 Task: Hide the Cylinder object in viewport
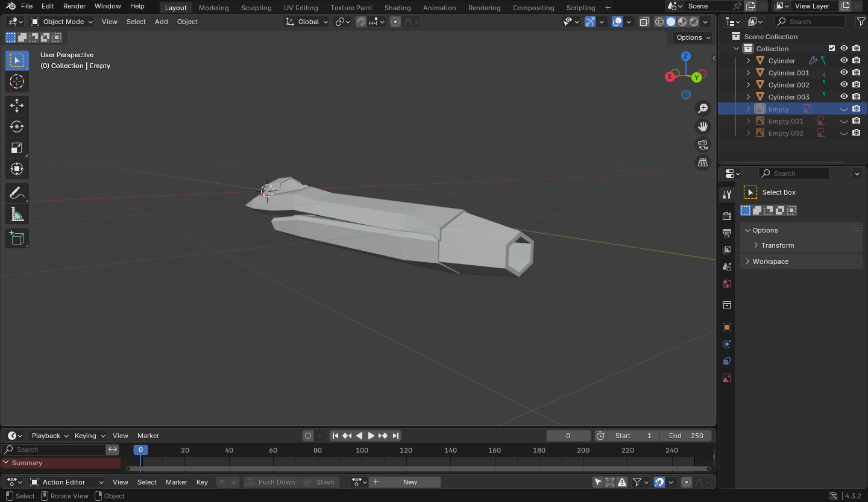click(844, 60)
